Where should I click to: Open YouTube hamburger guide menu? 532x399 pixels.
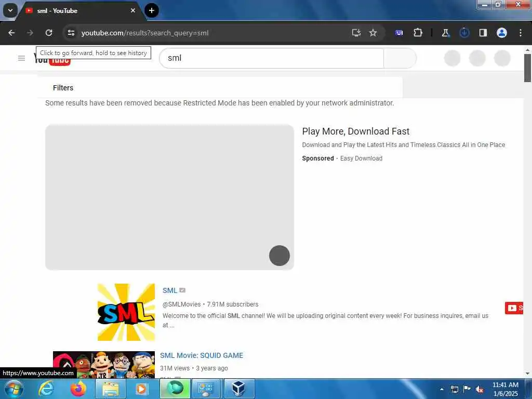point(21,58)
